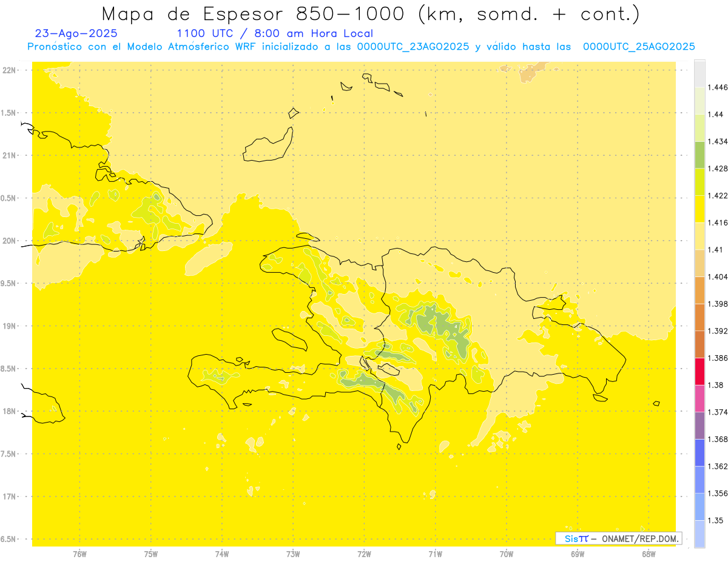
Task: Click the legend value "1.356"
Action: [x=718, y=493]
